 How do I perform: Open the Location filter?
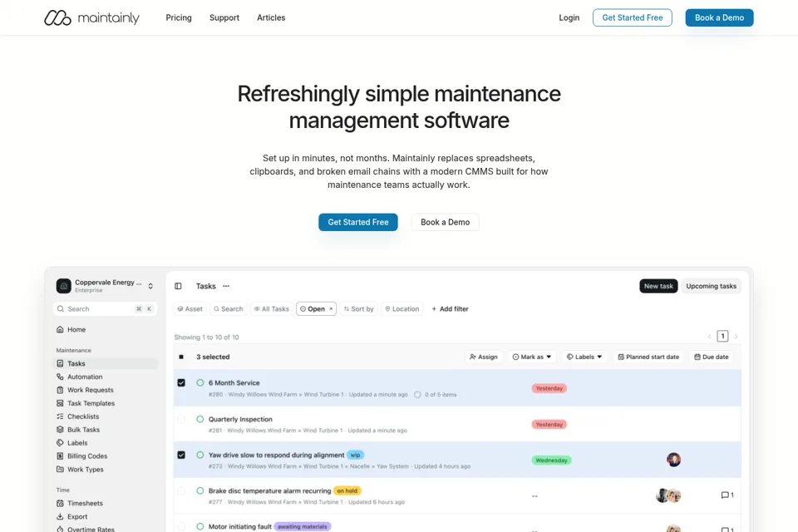pyautogui.click(x=402, y=308)
